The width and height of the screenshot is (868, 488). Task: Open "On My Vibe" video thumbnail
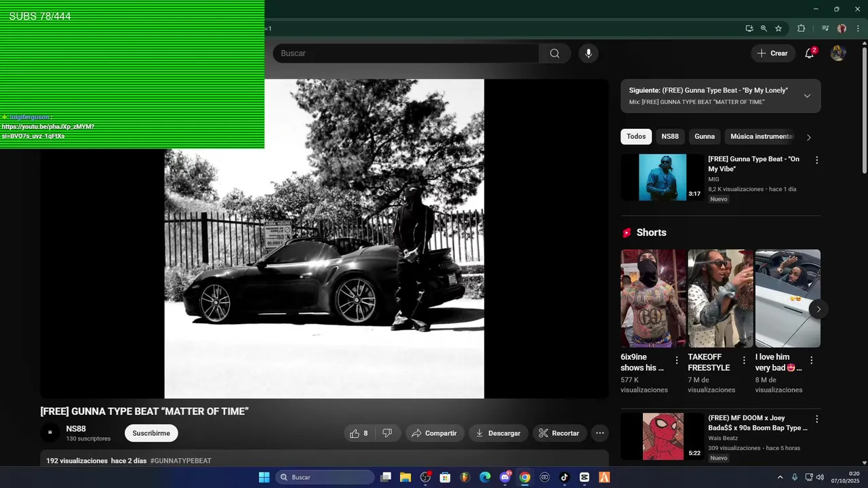click(x=663, y=178)
